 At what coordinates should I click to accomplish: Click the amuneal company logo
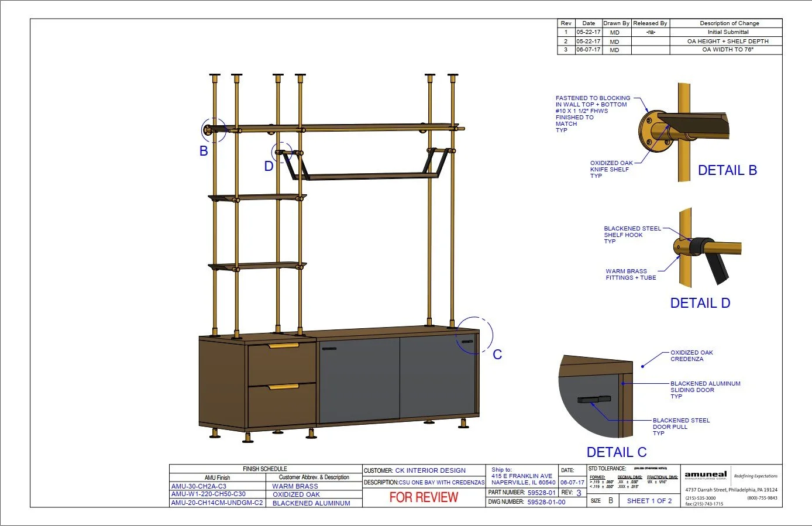click(706, 475)
